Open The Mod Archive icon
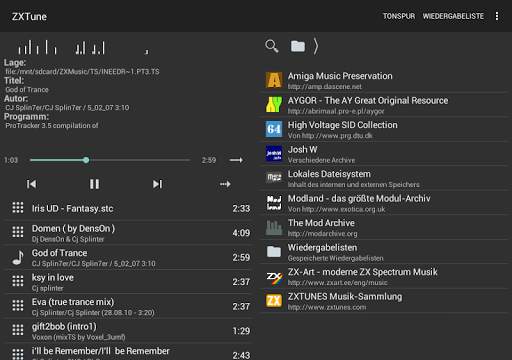 point(274,227)
